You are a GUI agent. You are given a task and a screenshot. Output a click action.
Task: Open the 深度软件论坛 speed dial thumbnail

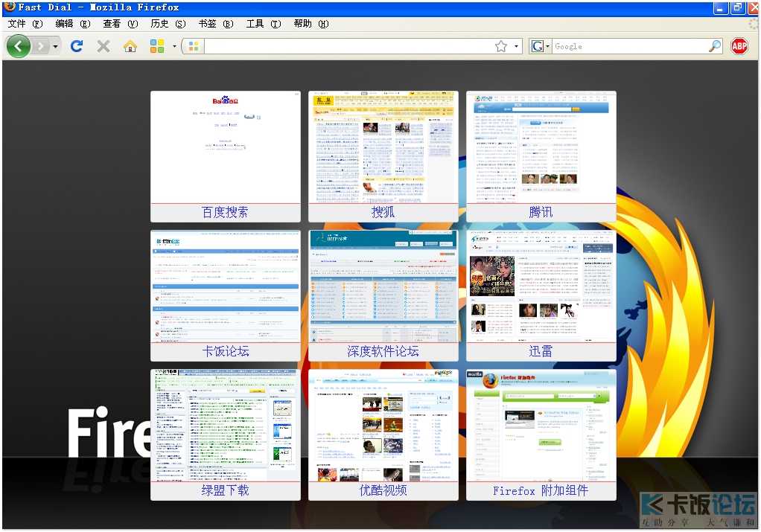pyautogui.click(x=383, y=286)
